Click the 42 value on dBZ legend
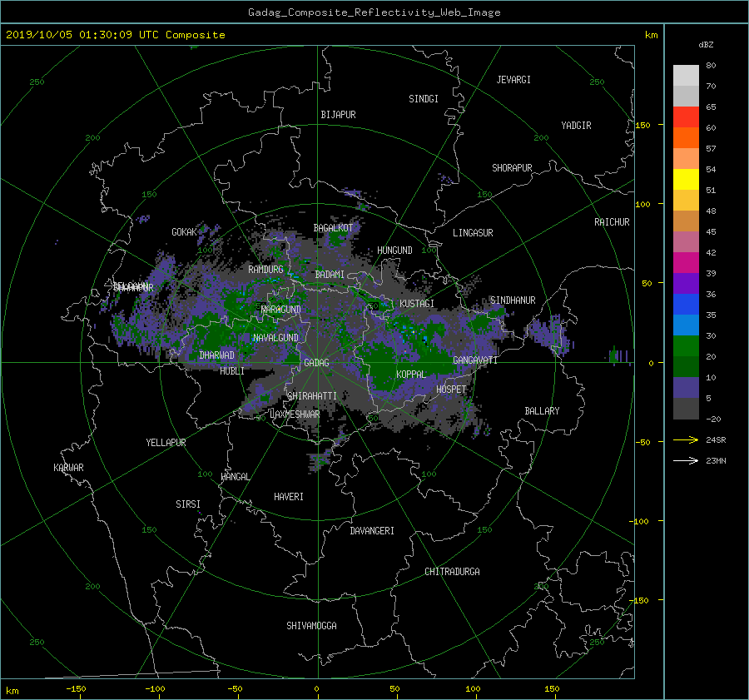 click(x=711, y=253)
